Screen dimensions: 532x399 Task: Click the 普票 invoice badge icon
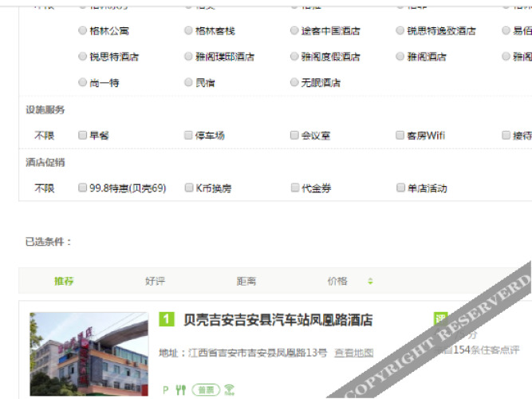pyautogui.click(x=206, y=389)
